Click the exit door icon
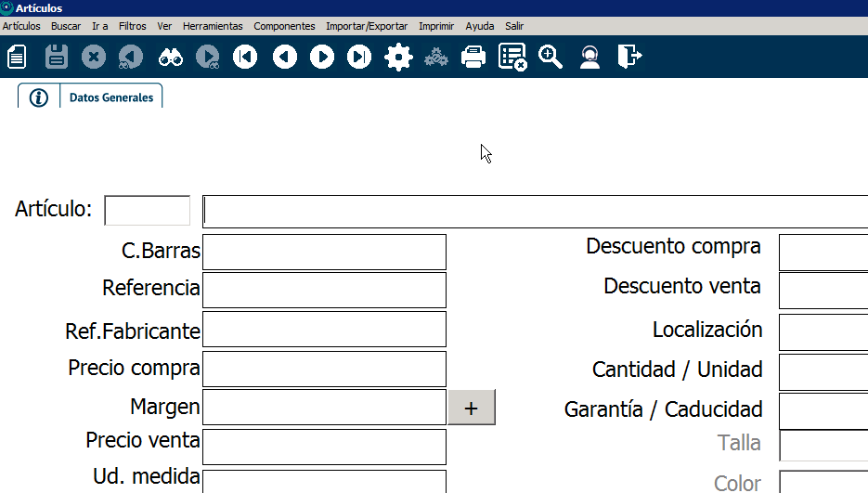This screenshot has height=493, width=868. point(628,58)
